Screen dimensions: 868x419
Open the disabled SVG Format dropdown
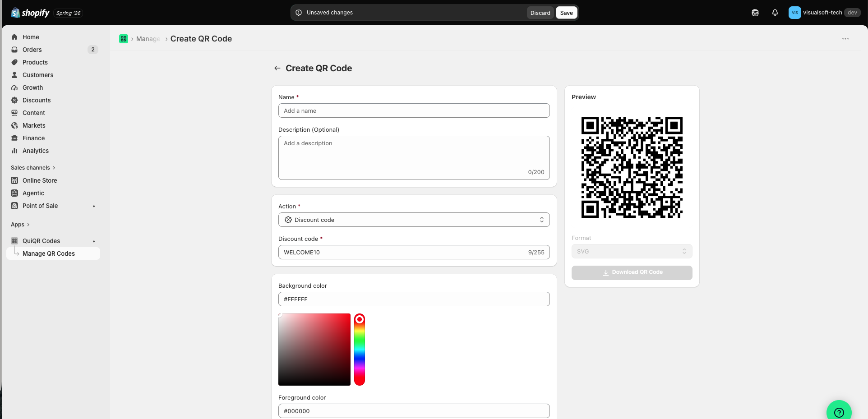click(x=632, y=251)
